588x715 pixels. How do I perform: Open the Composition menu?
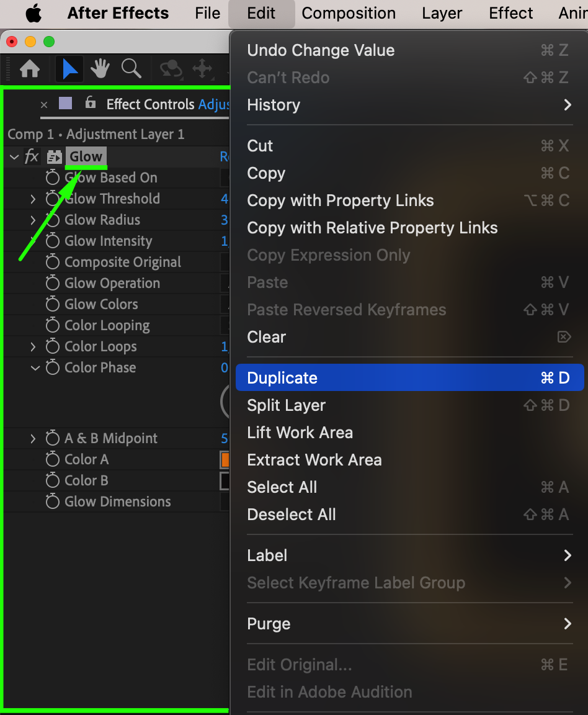point(349,13)
